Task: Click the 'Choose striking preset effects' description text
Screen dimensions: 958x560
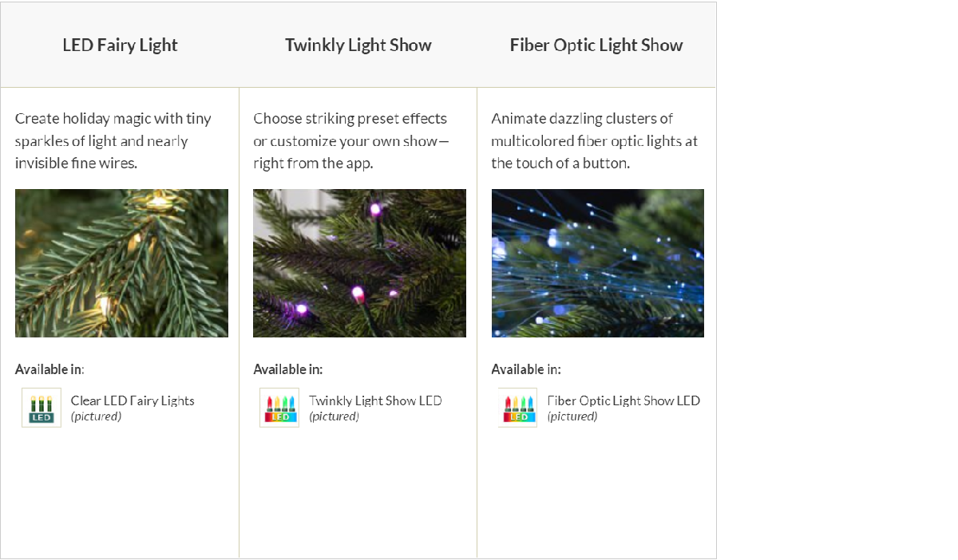Action: pos(351,141)
